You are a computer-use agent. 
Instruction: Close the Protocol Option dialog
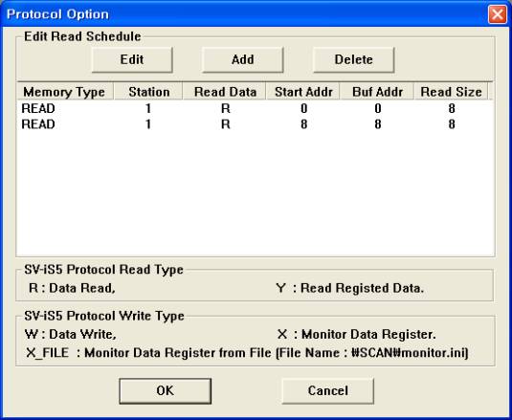pos(498,14)
